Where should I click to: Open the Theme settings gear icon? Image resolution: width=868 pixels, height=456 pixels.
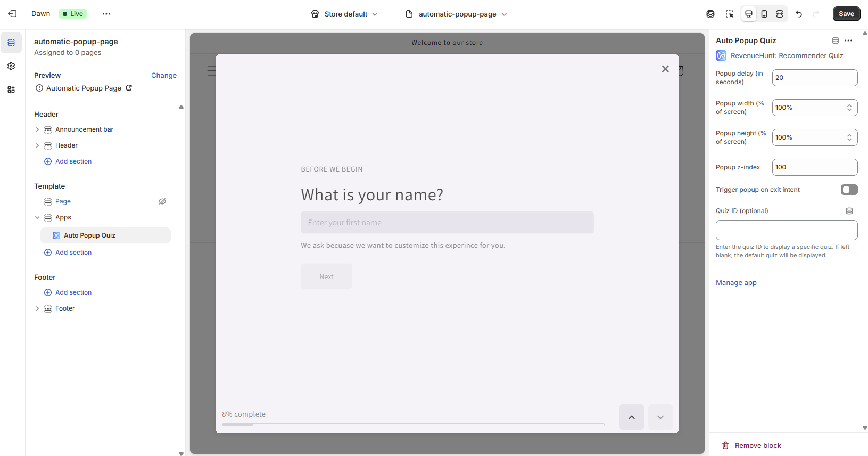[x=11, y=66]
